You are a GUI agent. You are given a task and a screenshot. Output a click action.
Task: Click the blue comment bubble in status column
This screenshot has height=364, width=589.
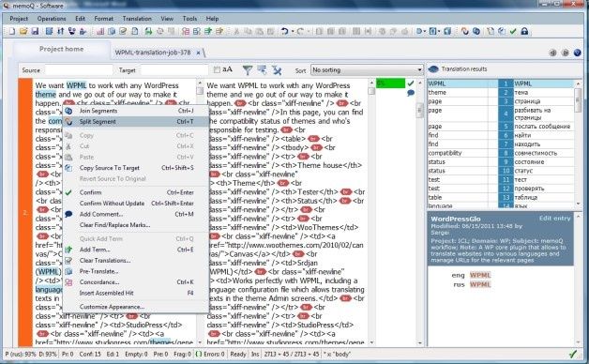pos(411,93)
